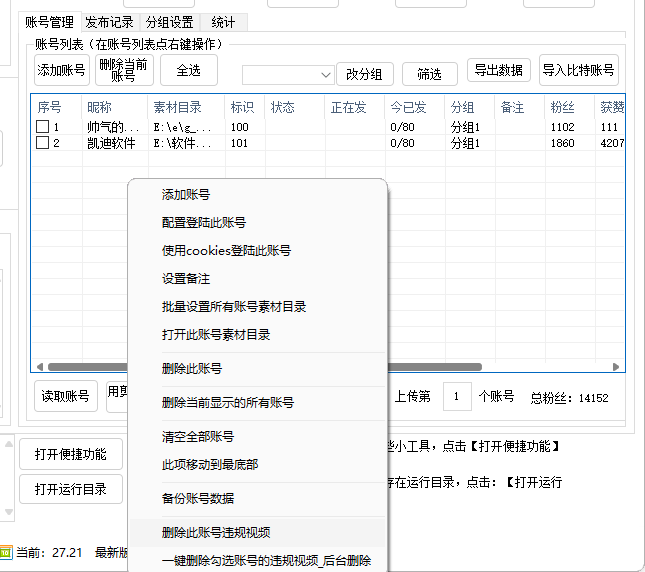Open the 分组设置 tab

[x=169, y=22]
